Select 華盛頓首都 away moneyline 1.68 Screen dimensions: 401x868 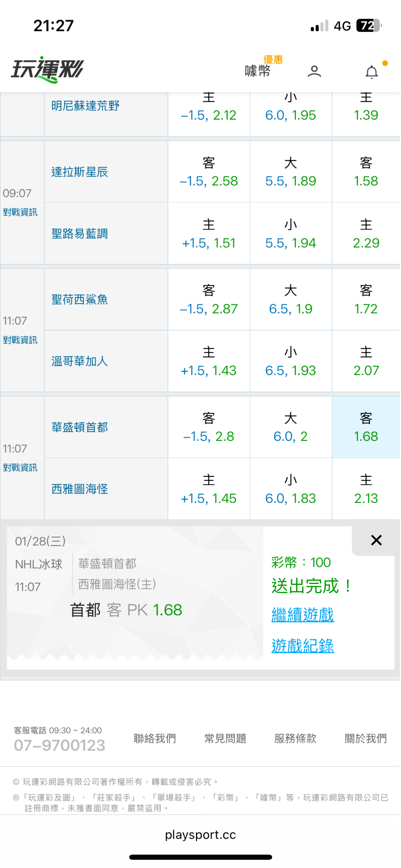pos(366,427)
